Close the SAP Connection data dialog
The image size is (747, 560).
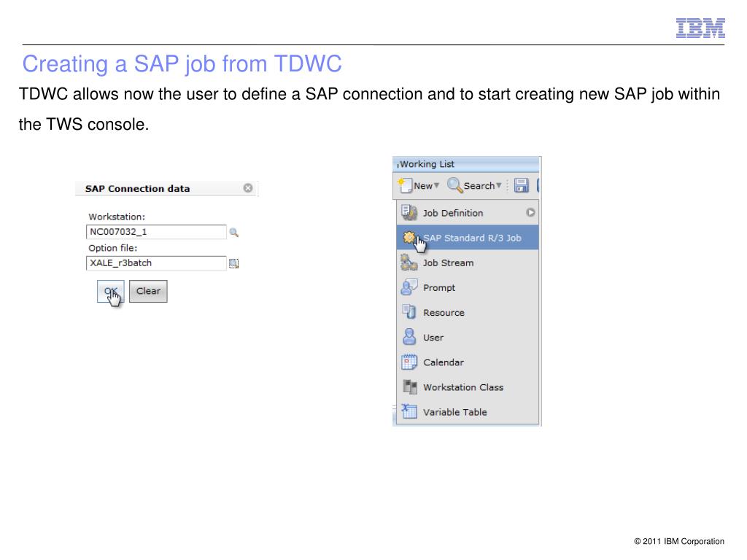tap(248, 188)
